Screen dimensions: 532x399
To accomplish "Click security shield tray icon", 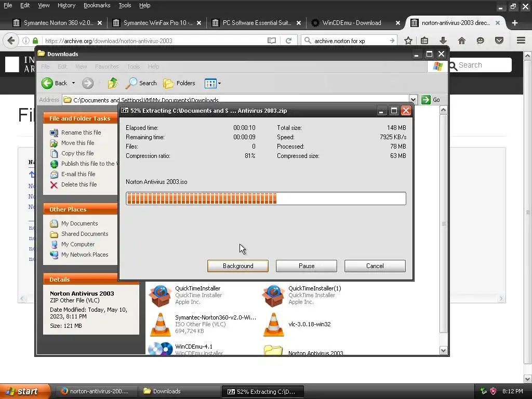I will tap(494, 391).
